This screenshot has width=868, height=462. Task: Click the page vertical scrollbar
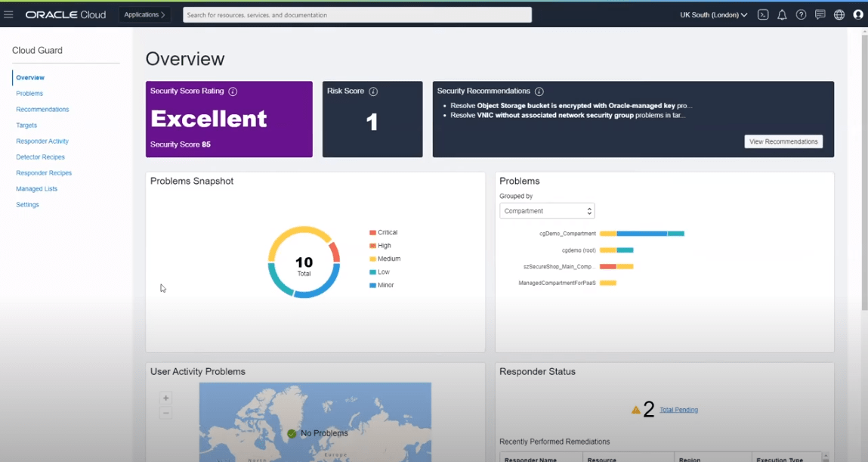[x=864, y=172]
